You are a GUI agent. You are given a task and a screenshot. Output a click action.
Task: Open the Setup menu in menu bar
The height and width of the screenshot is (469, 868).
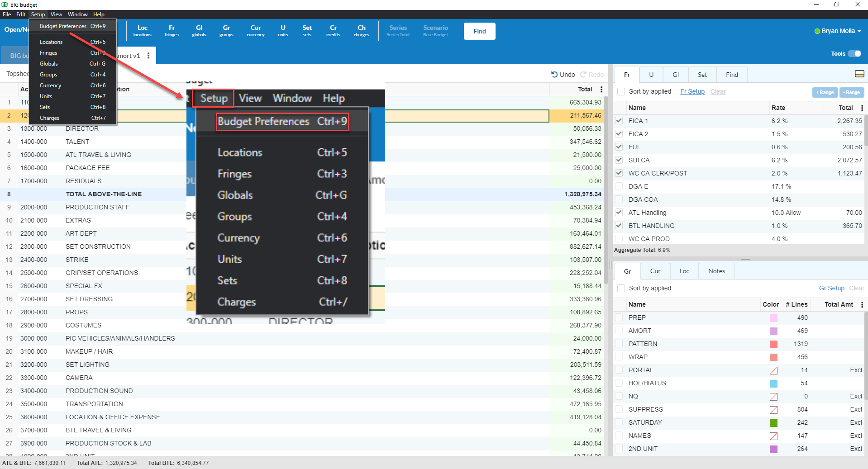click(x=38, y=14)
